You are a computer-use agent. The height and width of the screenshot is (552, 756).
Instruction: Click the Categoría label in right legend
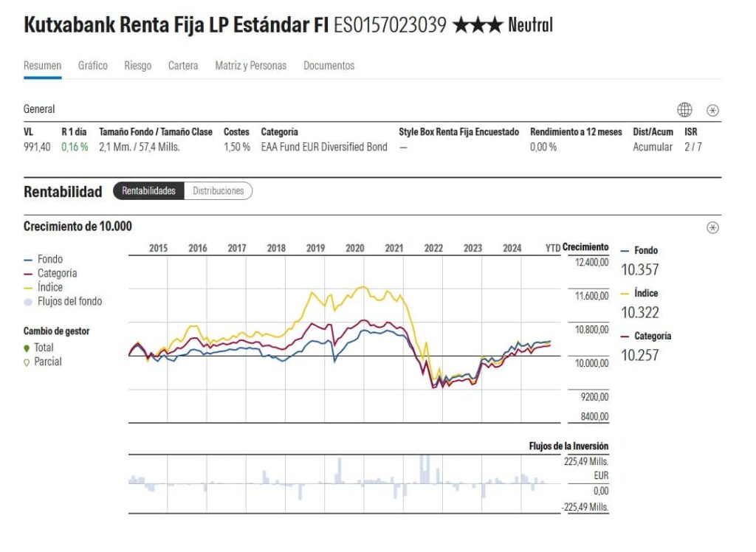click(x=653, y=336)
